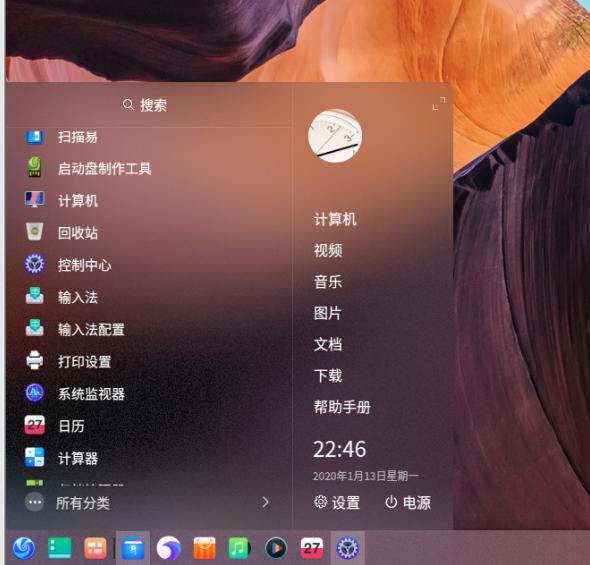
Task: Launch 系统监视器 system monitor icon
Action: coord(35,393)
